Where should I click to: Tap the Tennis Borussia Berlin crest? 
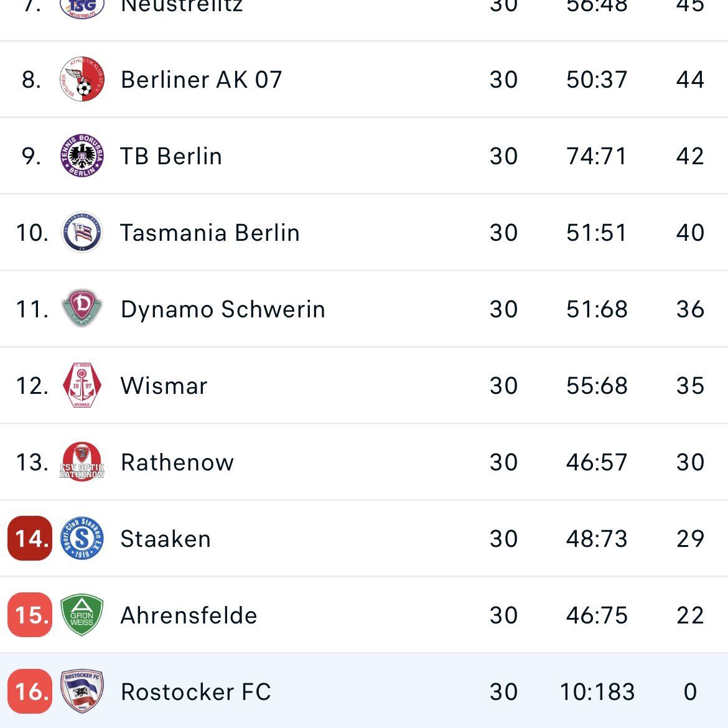point(82,156)
